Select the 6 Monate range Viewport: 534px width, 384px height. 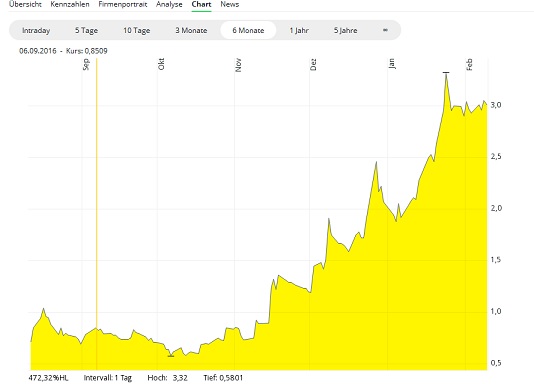pyautogui.click(x=248, y=30)
